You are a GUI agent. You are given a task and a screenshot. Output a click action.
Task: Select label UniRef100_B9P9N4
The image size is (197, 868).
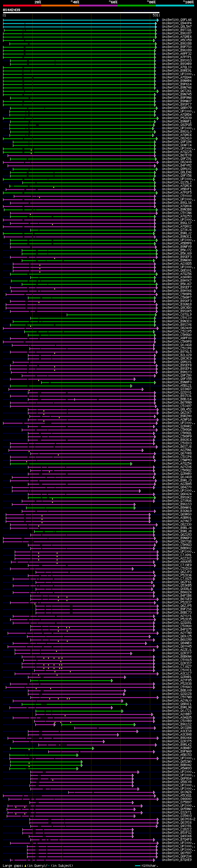(177, 98)
